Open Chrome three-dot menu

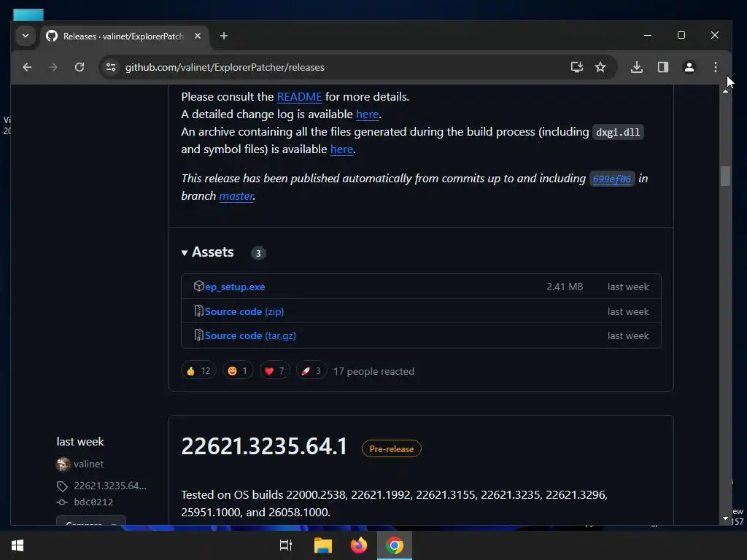pos(715,67)
